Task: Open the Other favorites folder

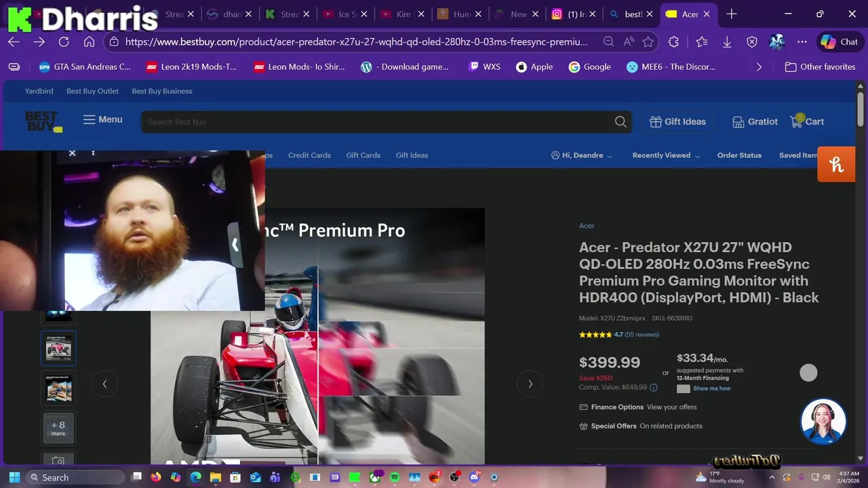Action: pyautogui.click(x=820, y=67)
